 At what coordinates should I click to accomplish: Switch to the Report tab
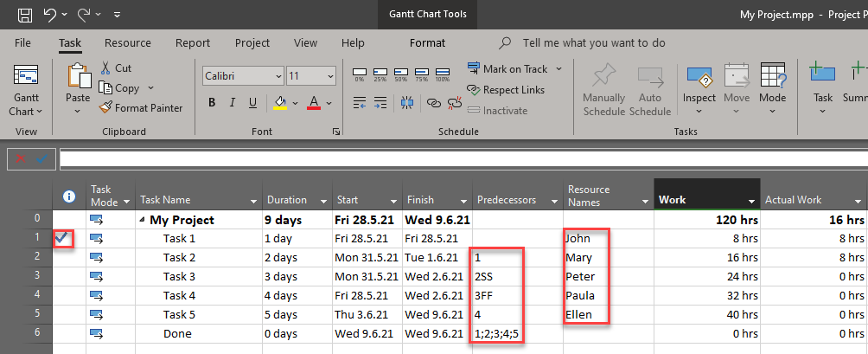click(x=192, y=42)
